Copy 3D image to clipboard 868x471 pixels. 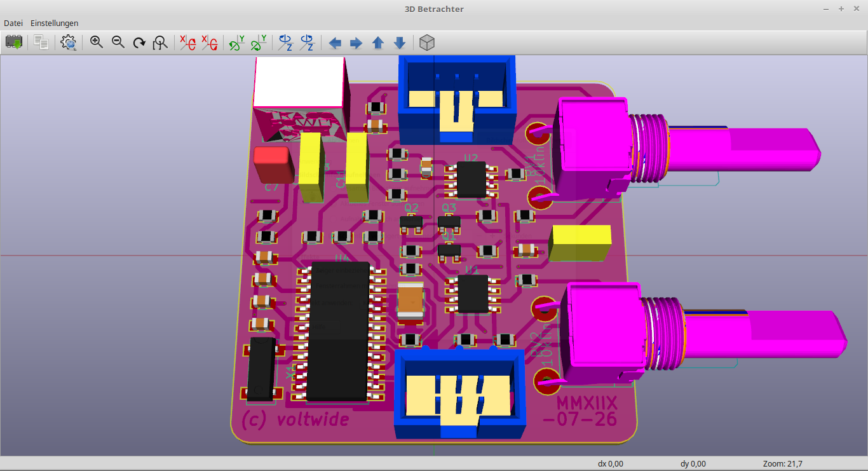coord(41,43)
